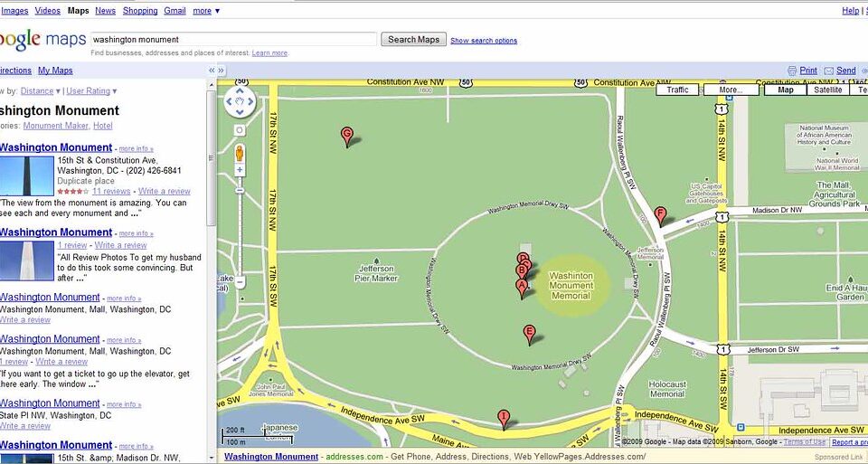Click the zoom level slider track
Image resolution: width=868 pixels, height=464 pixels.
pos(240,232)
